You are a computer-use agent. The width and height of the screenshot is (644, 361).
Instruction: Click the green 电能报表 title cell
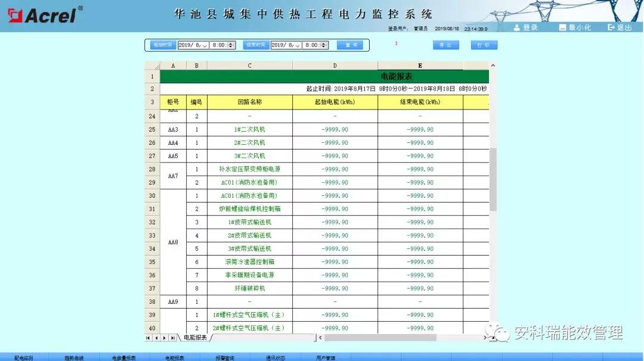tap(324, 77)
